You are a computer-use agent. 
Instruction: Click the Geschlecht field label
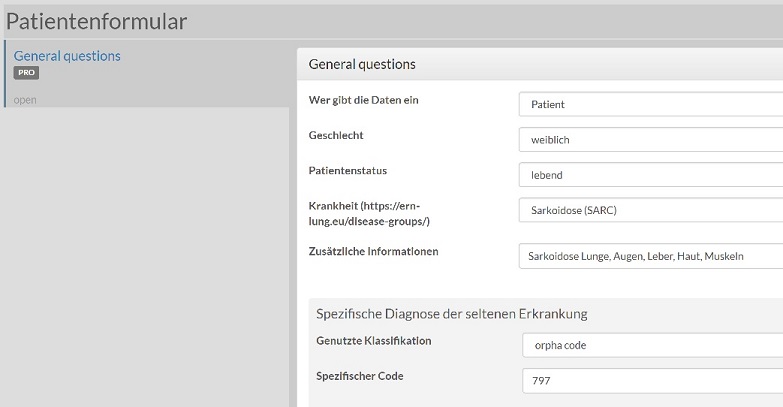tap(336, 135)
